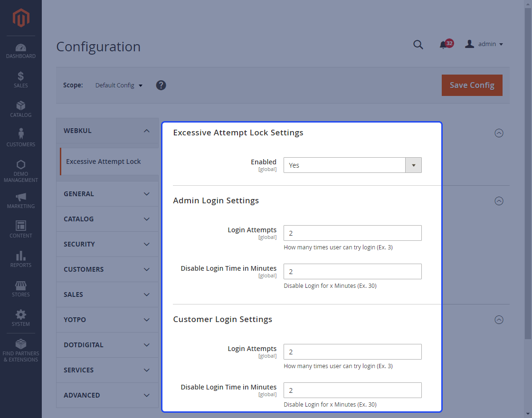
Task: Collapse Customer Login Settings group
Action: click(499, 320)
